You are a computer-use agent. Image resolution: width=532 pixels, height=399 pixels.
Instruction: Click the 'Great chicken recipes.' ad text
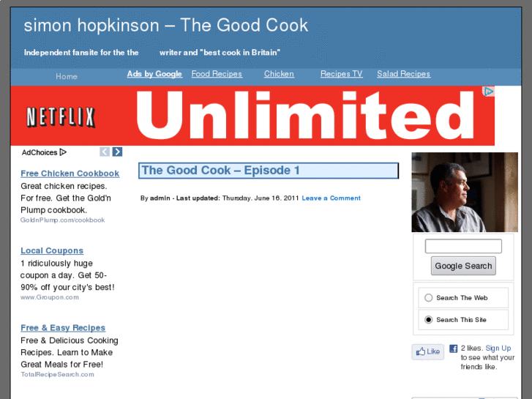pyautogui.click(x=64, y=186)
